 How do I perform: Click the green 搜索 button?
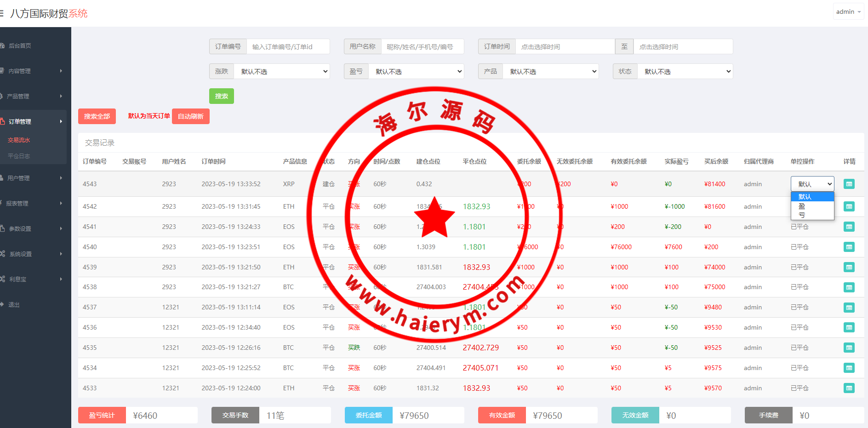click(221, 96)
